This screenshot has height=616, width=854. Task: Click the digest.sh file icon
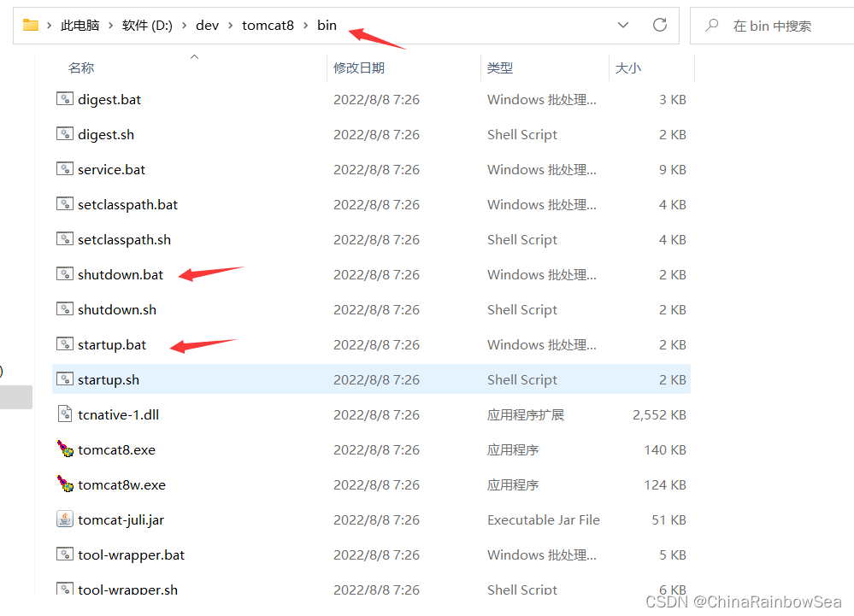point(65,134)
